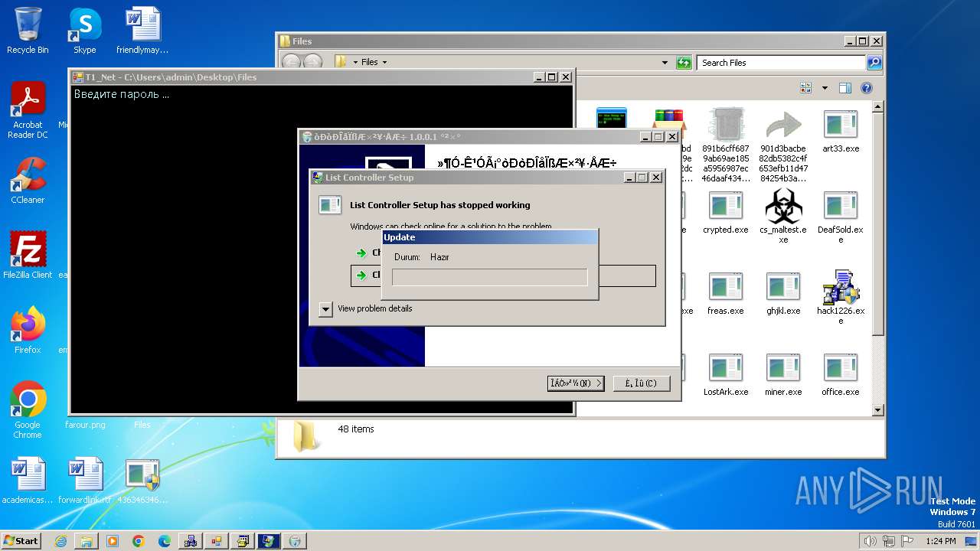Open Windows Media Player from taskbar
The image size is (980, 551).
tap(113, 541)
